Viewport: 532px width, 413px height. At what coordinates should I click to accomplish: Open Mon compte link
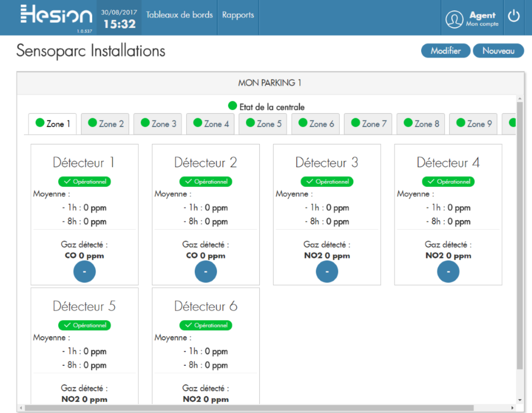[x=482, y=24]
